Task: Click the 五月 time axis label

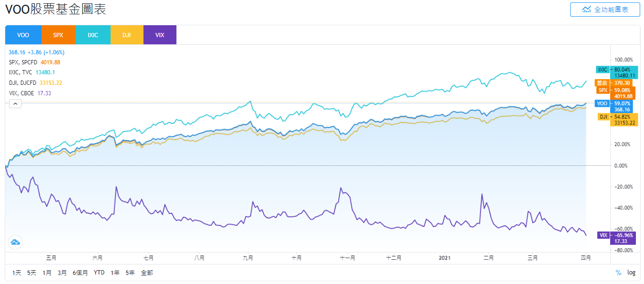Action: tap(51, 258)
